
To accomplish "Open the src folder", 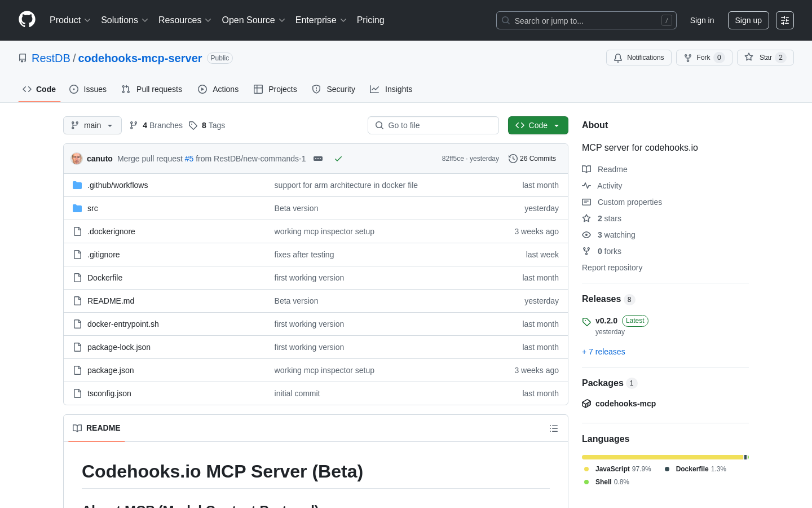I will pyautogui.click(x=92, y=208).
